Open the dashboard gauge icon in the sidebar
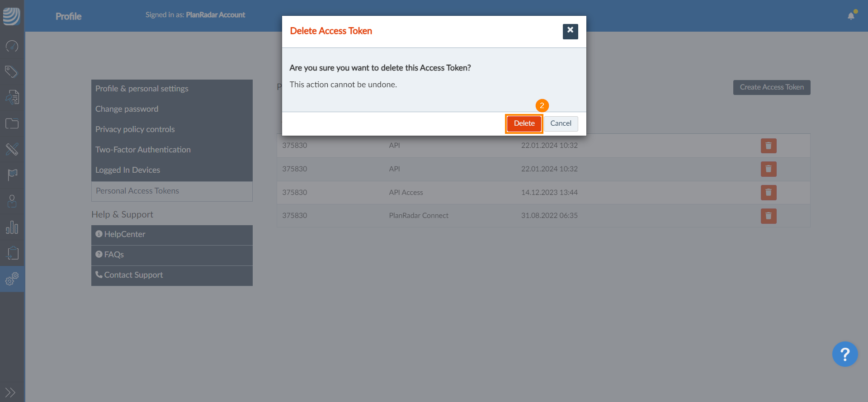 point(12,46)
